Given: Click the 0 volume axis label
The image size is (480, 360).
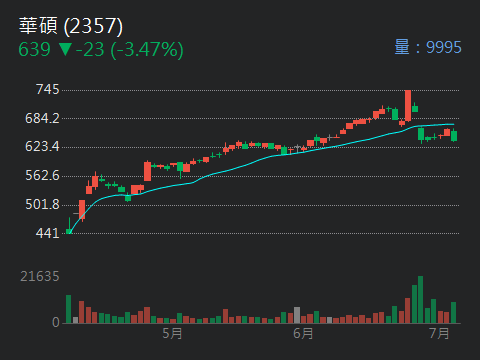Looking at the screenshot, I should pyautogui.click(x=56, y=322).
